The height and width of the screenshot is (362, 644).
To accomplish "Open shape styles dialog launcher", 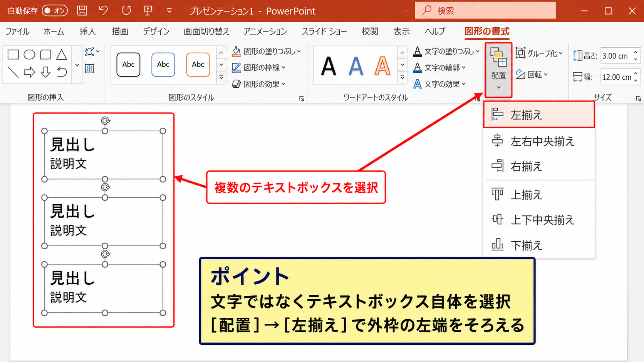I will click(302, 99).
